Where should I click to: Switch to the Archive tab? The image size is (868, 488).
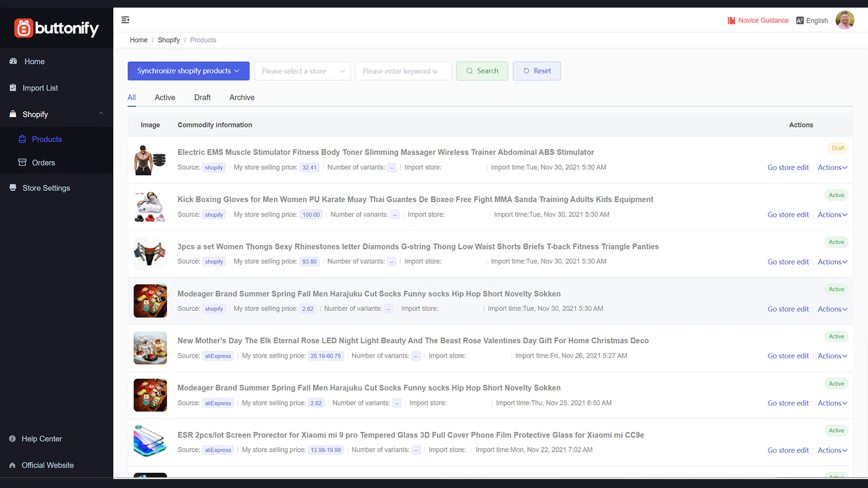pyautogui.click(x=242, y=98)
